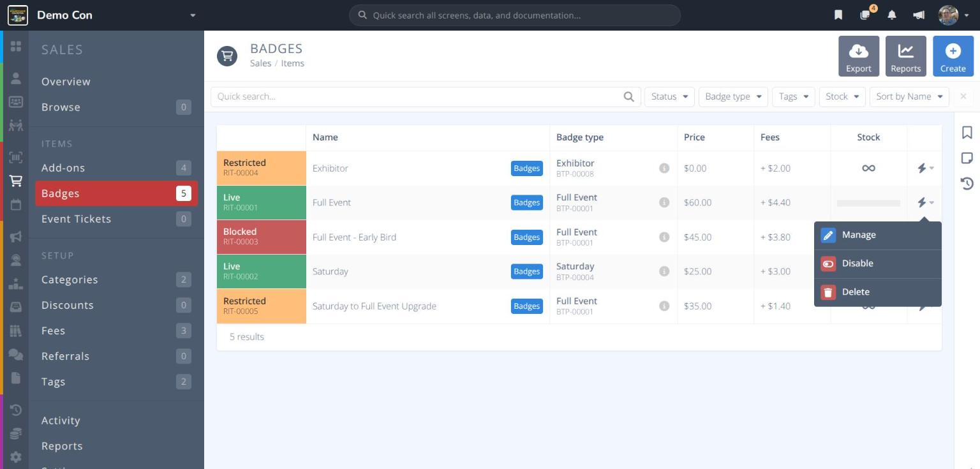The width and height of the screenshot is (980, 469).
Task: Open Event Tickets in the sidebar
Action: point(116,219)
